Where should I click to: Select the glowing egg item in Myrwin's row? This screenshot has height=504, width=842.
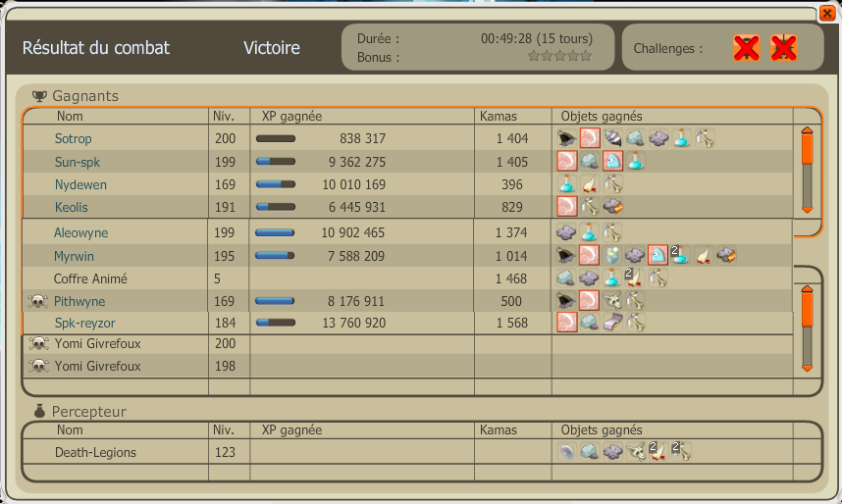[x=611, y=256]
